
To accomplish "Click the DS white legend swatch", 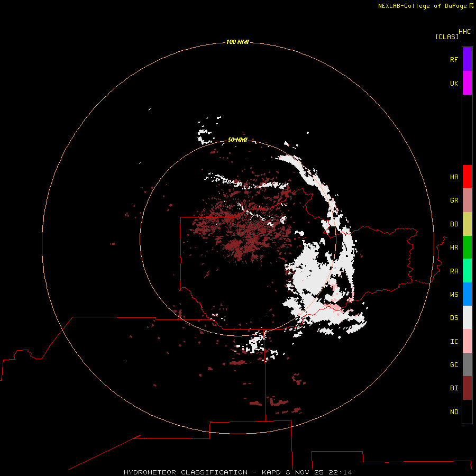I will tap(467, 317).
